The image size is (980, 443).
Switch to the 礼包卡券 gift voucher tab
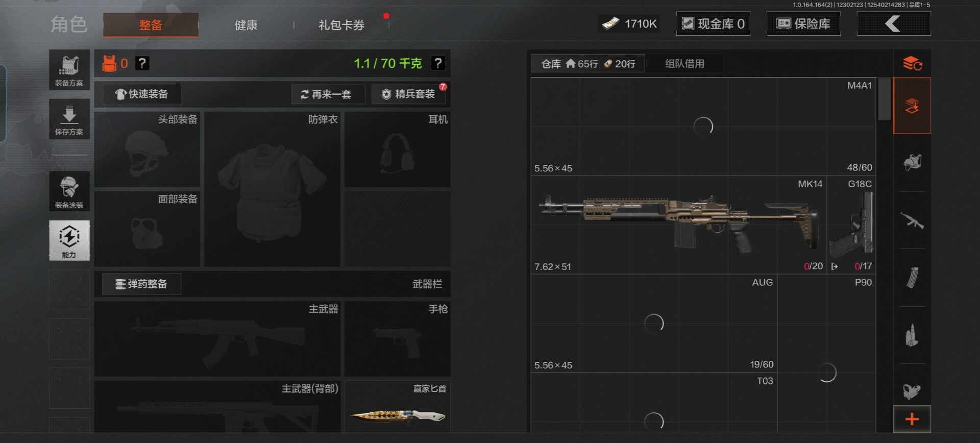341,25
